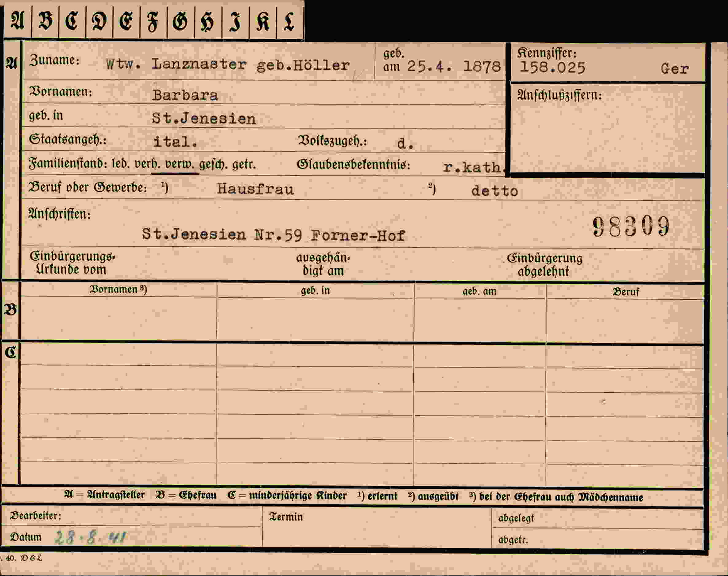Click the 'Beruf oder Gewerbe:' label
Screen dimensions: 728x576
pos(88,187)
